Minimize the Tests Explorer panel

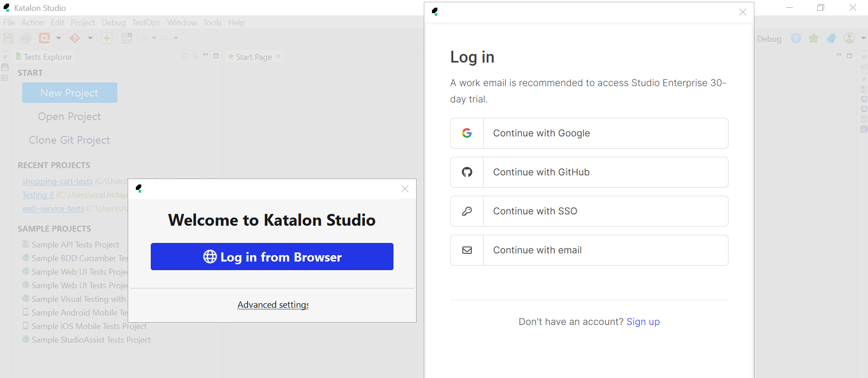[206, 55]
